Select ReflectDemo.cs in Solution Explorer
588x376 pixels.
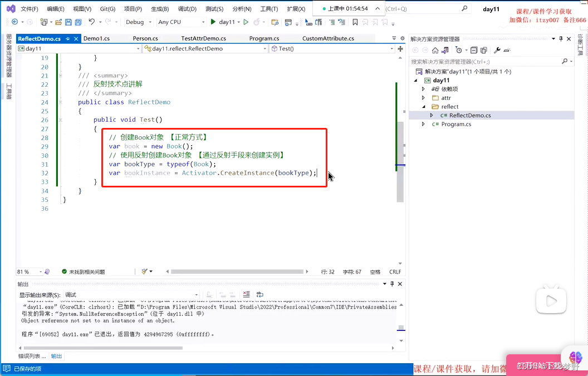click(470, 115)
